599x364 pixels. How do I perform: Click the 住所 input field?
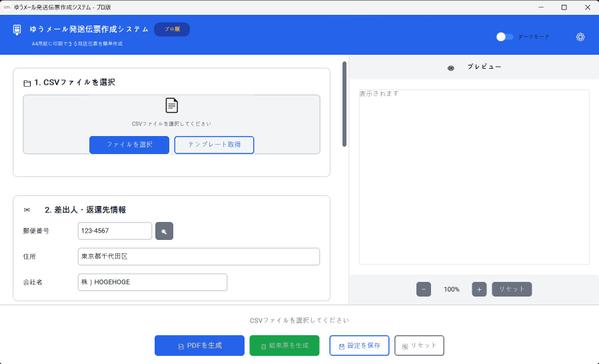[x=199, y=257]
